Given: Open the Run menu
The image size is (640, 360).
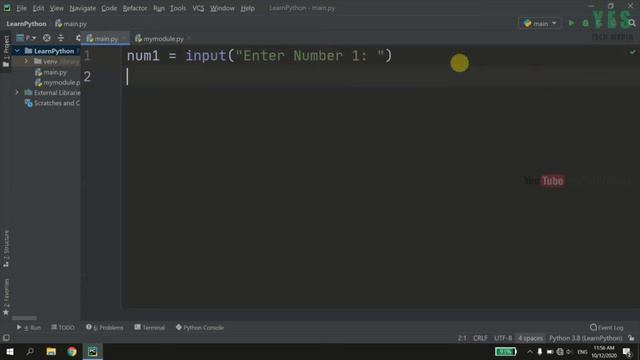Looking at the screenshot, I should point(159,8).
